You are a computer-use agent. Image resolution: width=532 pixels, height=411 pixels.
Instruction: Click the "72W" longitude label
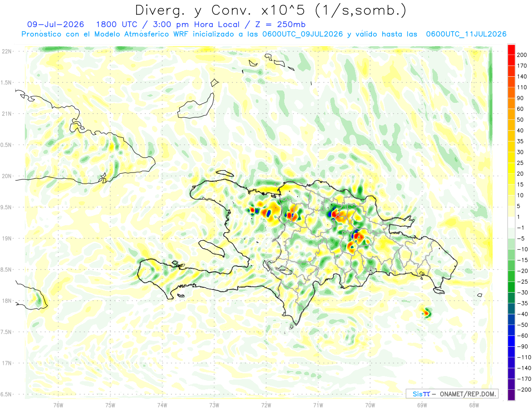coord(266,405)
